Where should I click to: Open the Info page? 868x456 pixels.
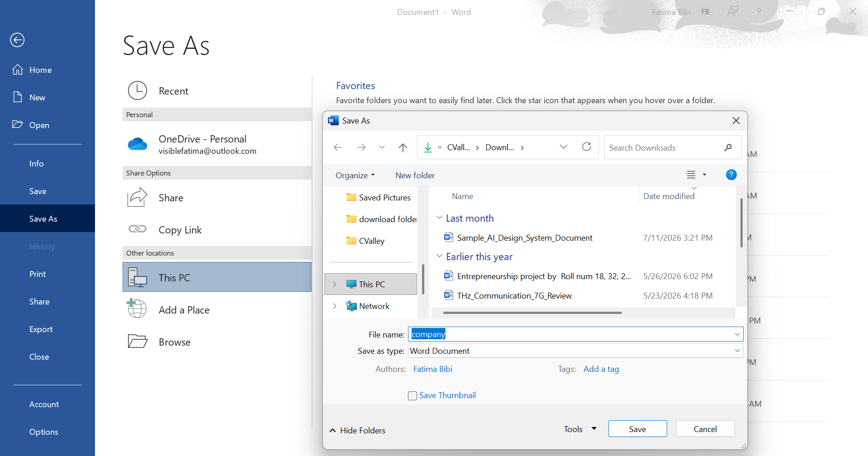[47, 163]
